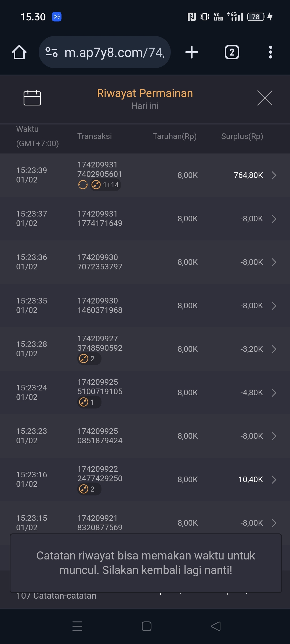
Task: Open the tab switcher showing 2 tabs
Action: point(232,52)
